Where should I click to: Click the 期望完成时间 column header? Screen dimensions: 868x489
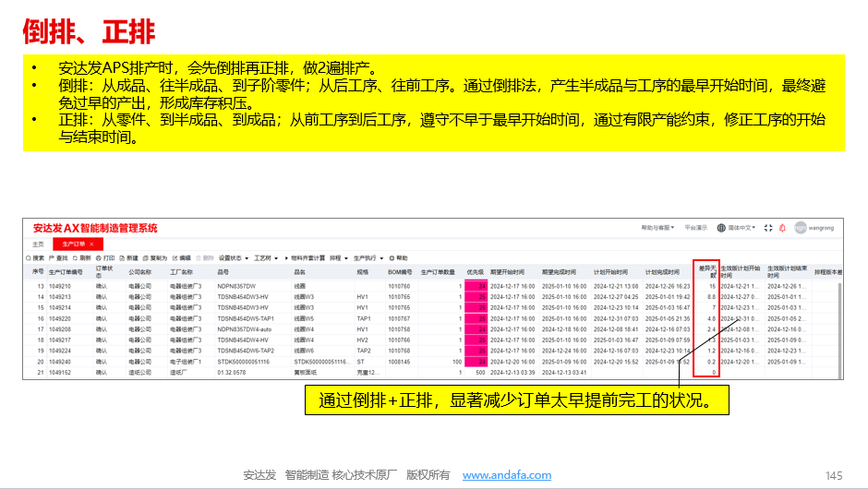pyautogui.click(x=559, y=272)
